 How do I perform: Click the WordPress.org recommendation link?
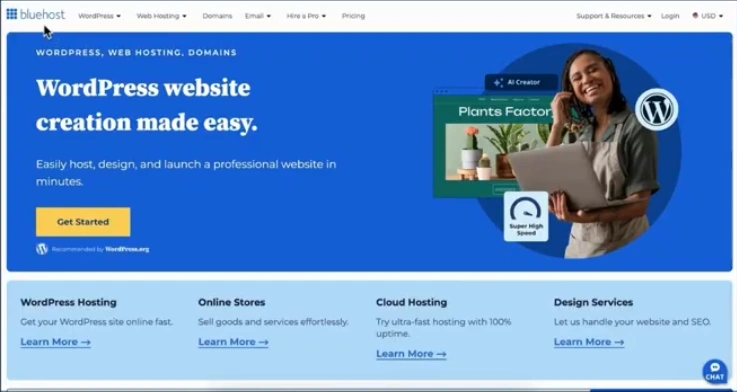(127, 250)
